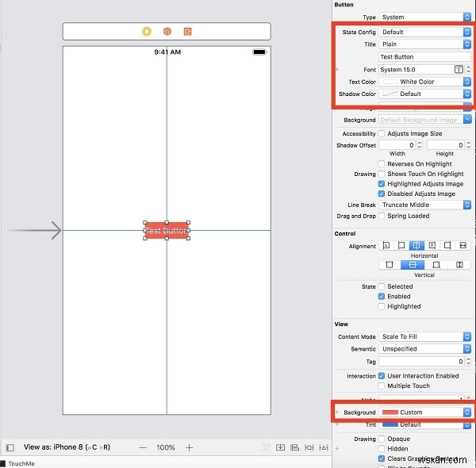Select leading horizontal alignment icon
476x468 pixels.
(x=386, y=245)
